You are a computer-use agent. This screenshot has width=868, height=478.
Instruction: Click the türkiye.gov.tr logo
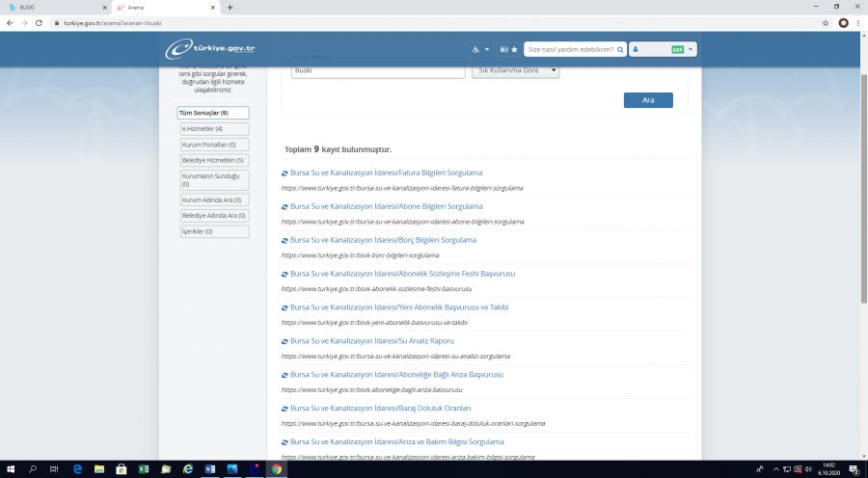(210, 49)
